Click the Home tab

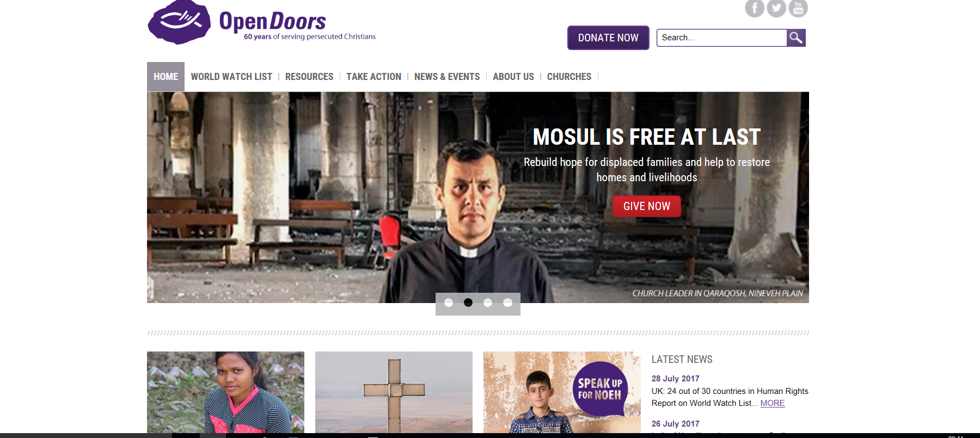tap(166, 77)
